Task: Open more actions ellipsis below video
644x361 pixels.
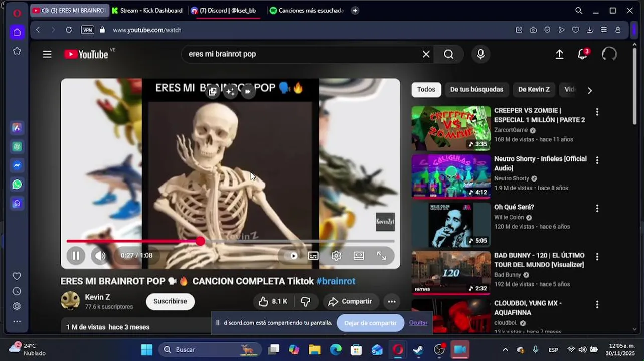Action: point(392,301)
